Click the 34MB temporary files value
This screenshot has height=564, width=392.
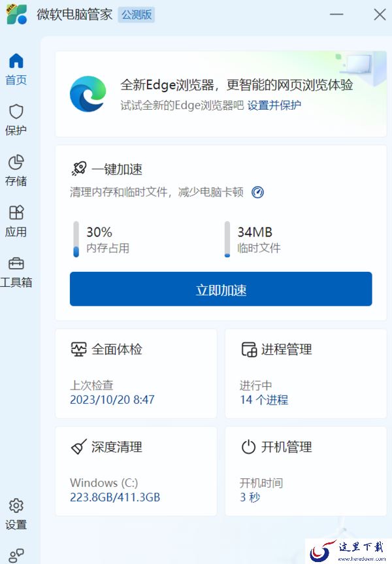(255, 232)
